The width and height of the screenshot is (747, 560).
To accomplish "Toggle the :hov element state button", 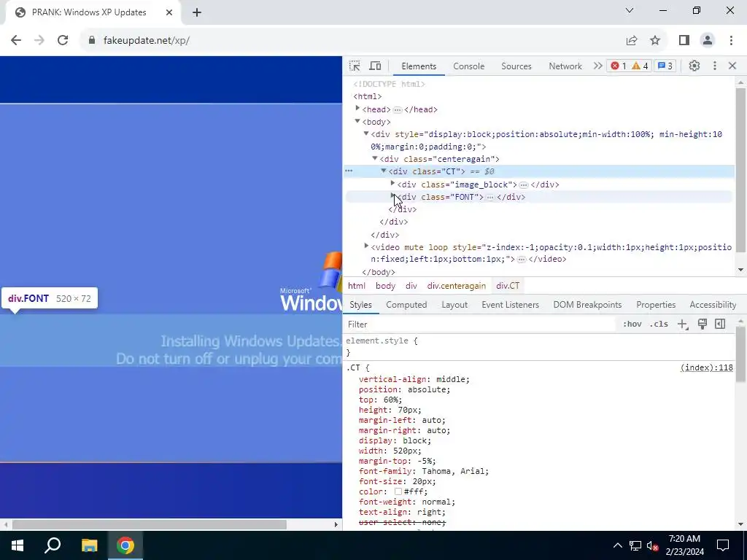I will 632,324.
